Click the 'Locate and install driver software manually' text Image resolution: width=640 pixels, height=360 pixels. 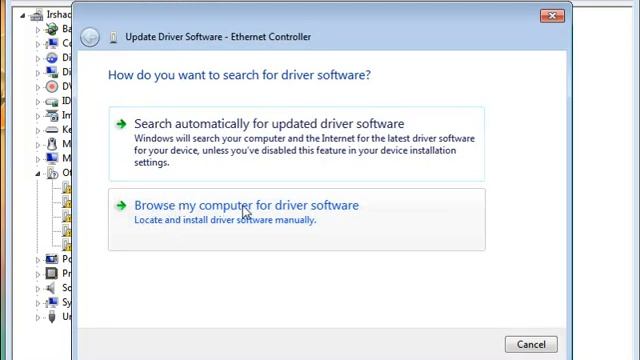[x=225, y=220]
